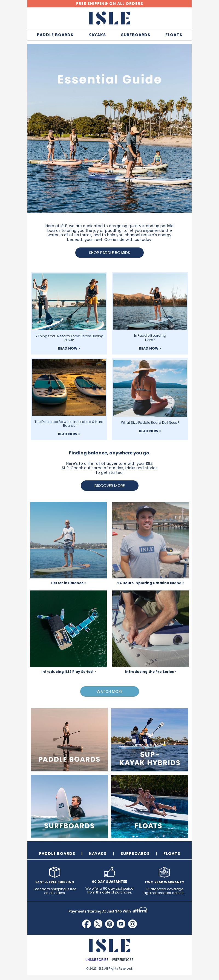
Task: Open the Facebook social icon
Action: pos(86,924)
